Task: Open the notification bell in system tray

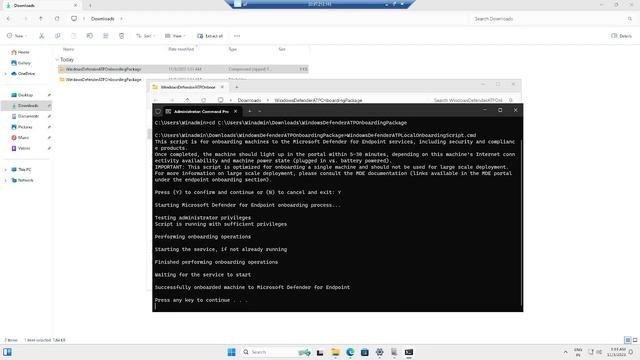Action: pos(631,352)
